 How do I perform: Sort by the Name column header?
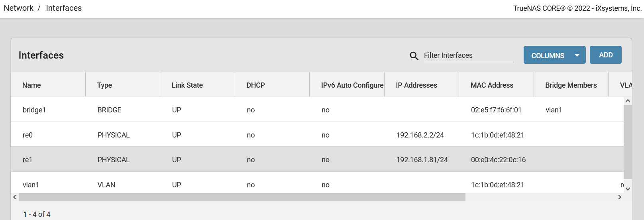click(x=31, y=85)
